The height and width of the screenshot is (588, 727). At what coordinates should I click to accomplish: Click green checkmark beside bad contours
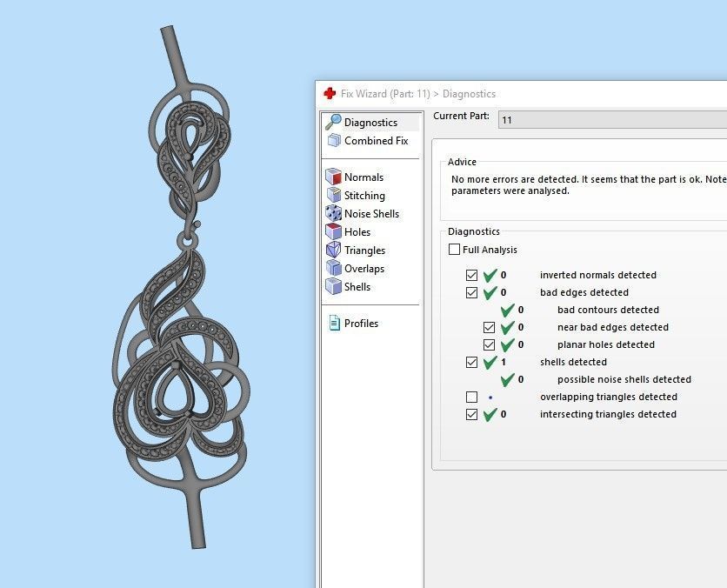coord(507,310)
